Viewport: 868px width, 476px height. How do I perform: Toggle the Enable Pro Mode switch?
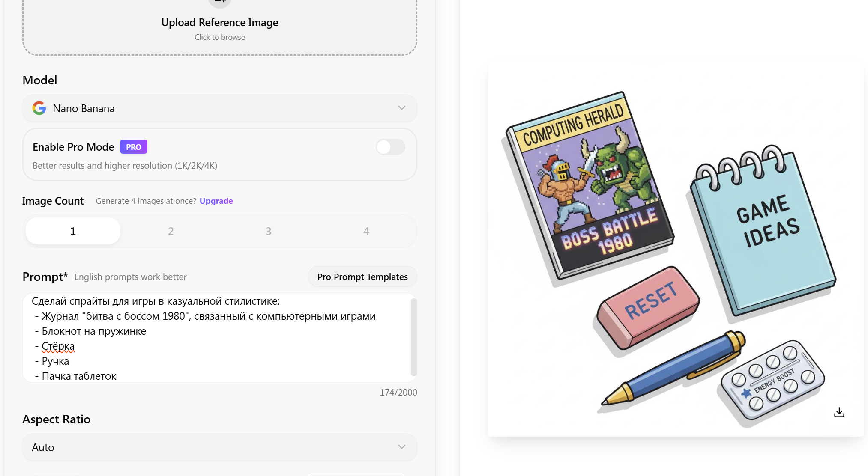point(390,147)
